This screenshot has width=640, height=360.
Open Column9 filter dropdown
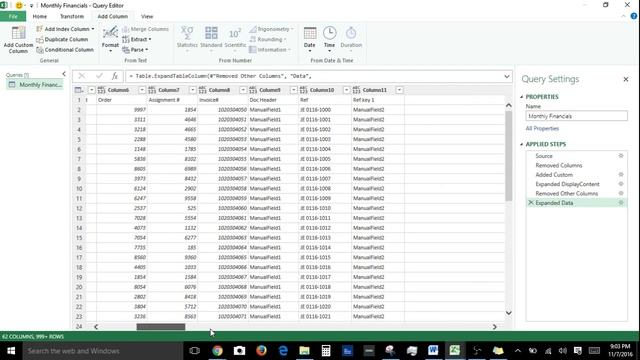point(293,90)
